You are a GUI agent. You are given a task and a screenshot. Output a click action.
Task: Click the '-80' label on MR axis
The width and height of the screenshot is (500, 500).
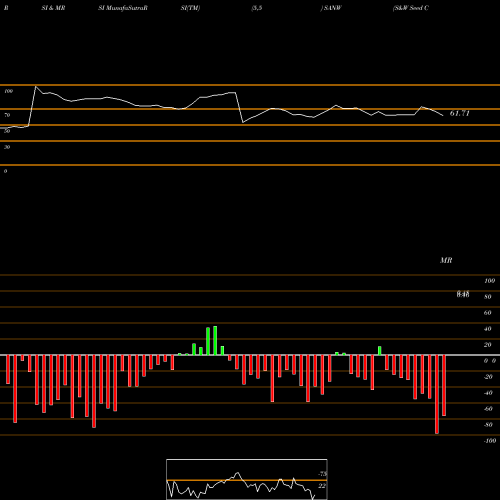point(488,425)
